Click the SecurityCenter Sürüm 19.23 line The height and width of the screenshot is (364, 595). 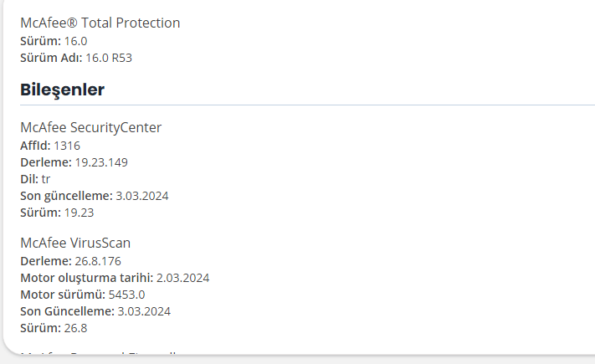coord(57,213)
